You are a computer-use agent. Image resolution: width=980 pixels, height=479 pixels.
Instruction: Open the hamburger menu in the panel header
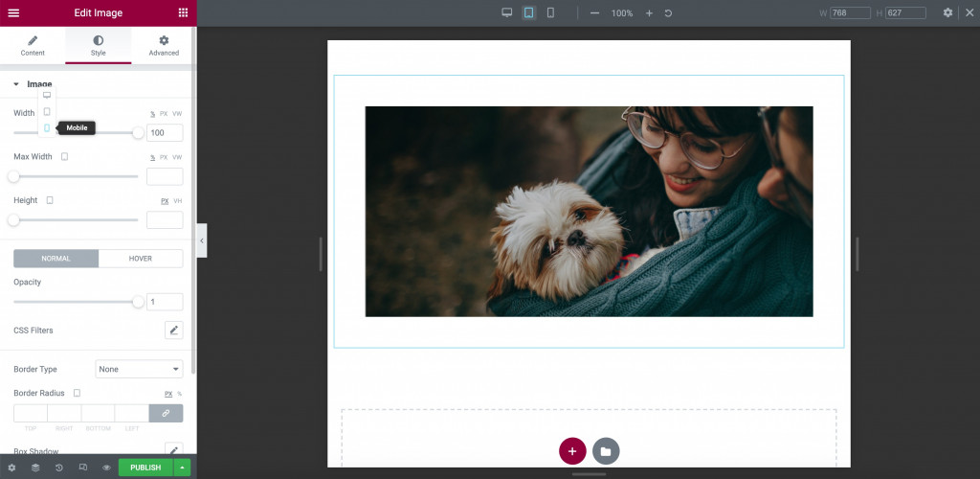[x=13, y=12]
